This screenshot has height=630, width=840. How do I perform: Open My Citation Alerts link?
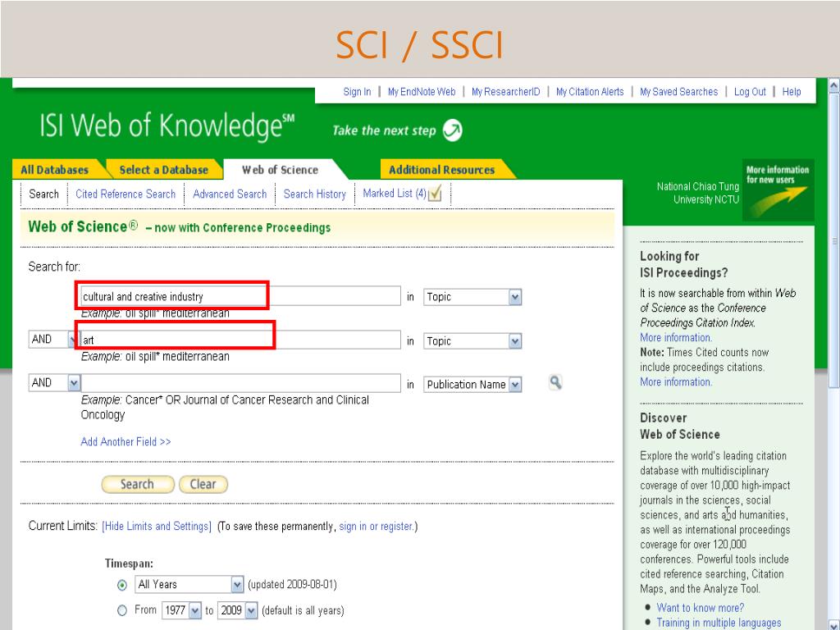590,92
